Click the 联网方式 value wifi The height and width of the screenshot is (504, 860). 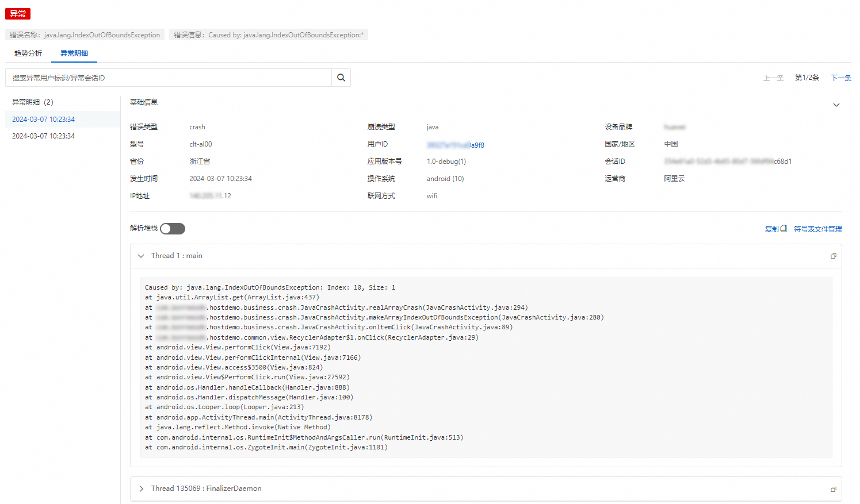[432, 196]
